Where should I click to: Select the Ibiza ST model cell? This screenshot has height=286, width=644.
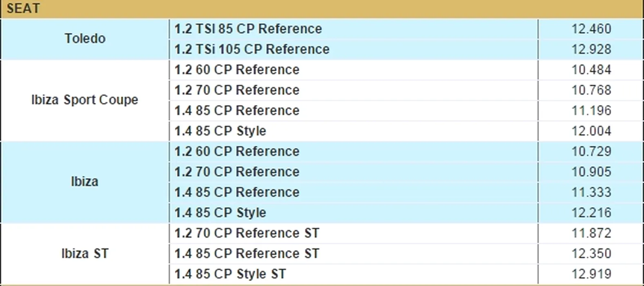point(85,254)
